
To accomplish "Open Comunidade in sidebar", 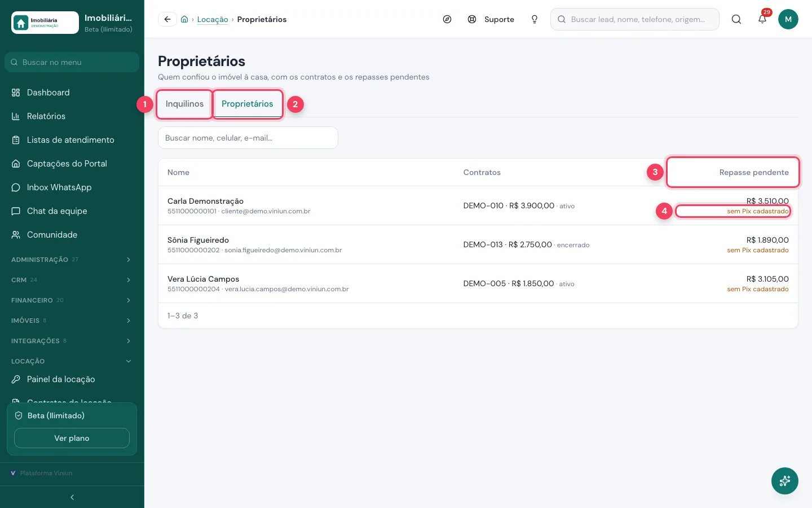I will point(72,235).
